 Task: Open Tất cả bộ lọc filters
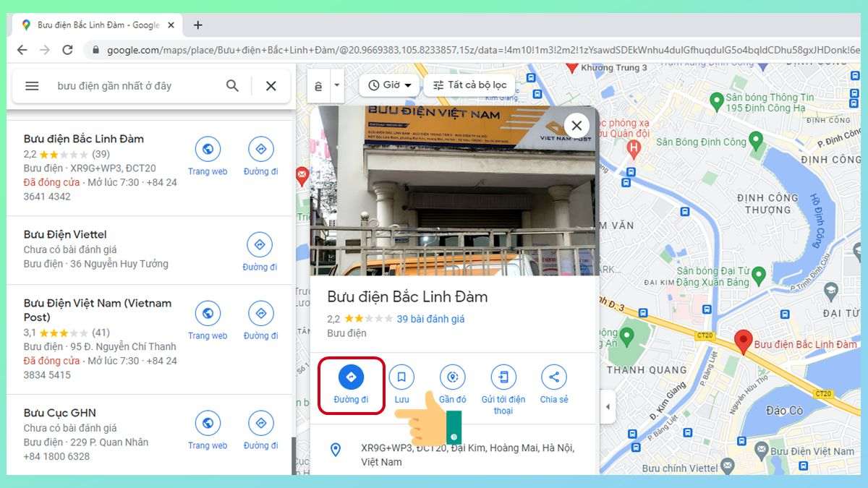469,85
